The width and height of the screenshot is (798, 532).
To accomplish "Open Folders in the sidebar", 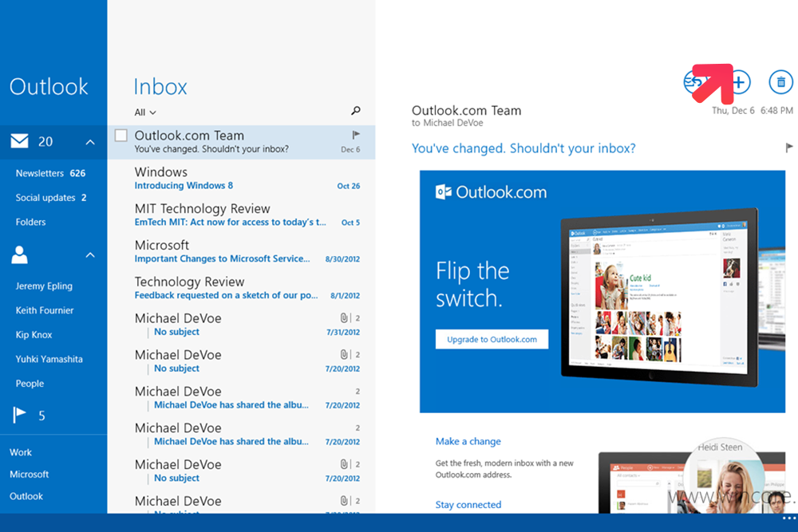I will (30, 222).
